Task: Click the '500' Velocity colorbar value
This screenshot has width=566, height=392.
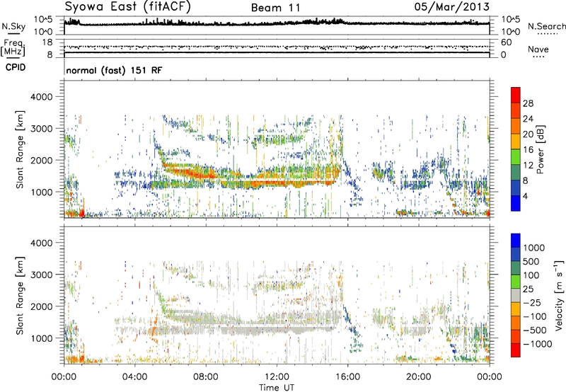Action: [x=531, y=262]
